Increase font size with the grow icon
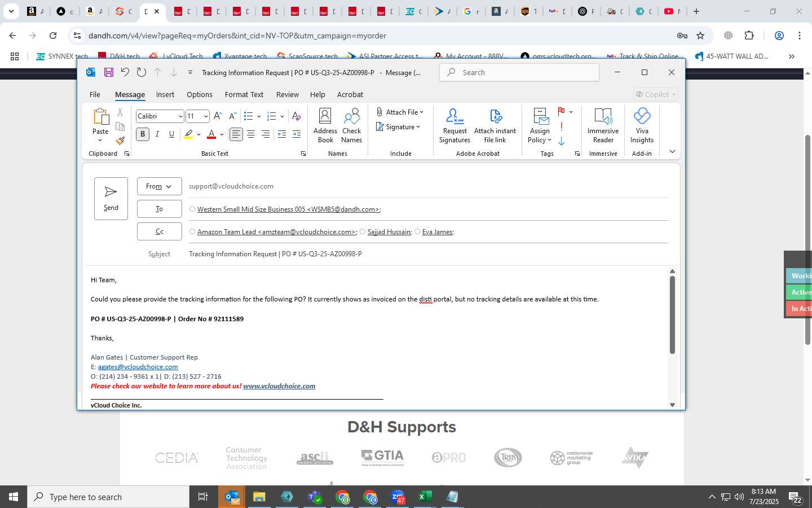Viewport: 812px width, 508px height. point(218,116)
